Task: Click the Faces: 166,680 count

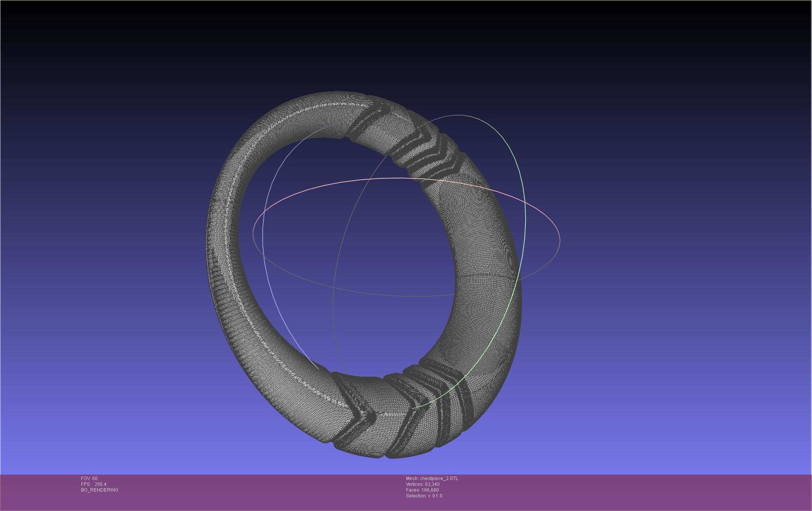Action: coord(422,490)
